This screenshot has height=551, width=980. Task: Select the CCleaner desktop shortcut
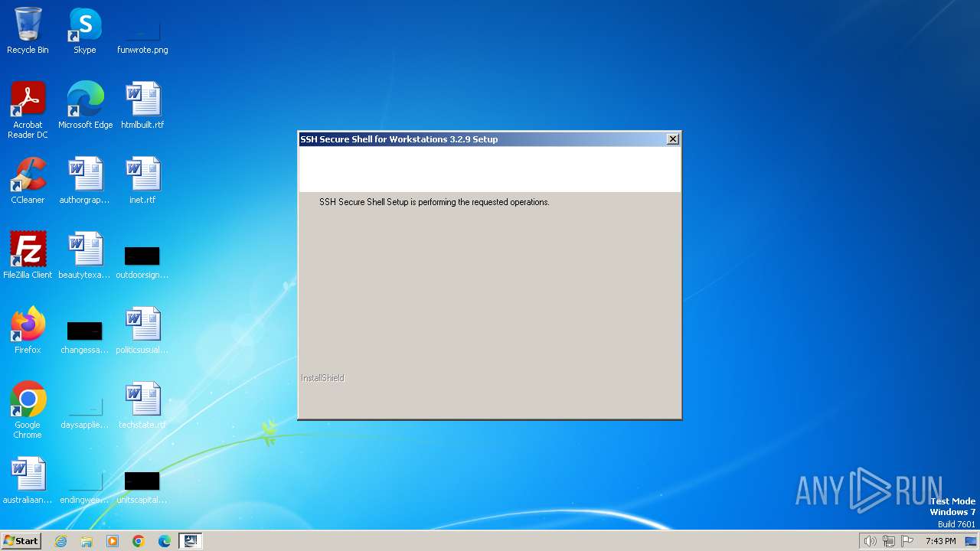(28, 181)
